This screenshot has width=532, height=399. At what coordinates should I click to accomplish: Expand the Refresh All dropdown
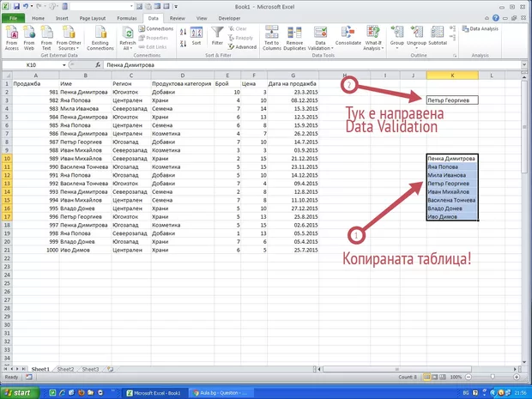[127, 49]
